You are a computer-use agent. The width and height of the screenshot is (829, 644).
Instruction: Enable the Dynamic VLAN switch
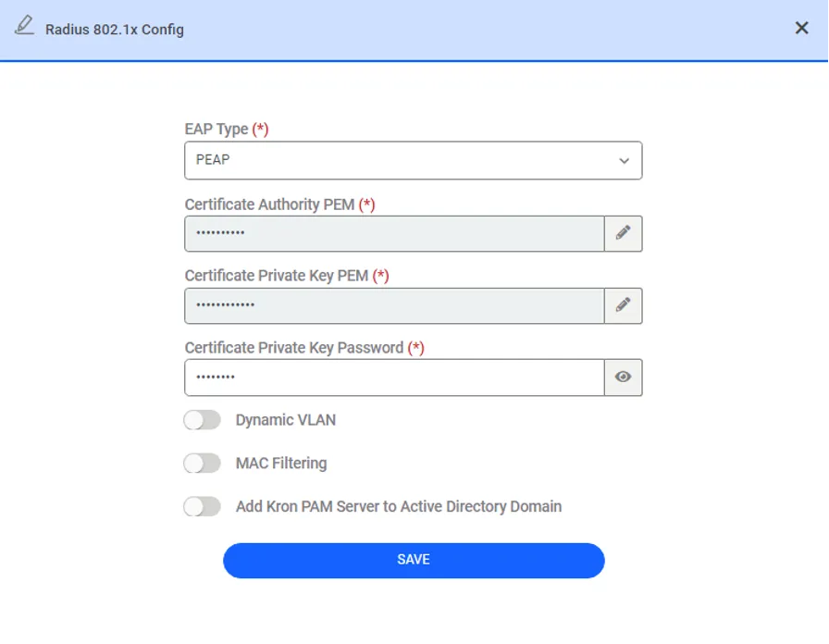coord(202,420)
